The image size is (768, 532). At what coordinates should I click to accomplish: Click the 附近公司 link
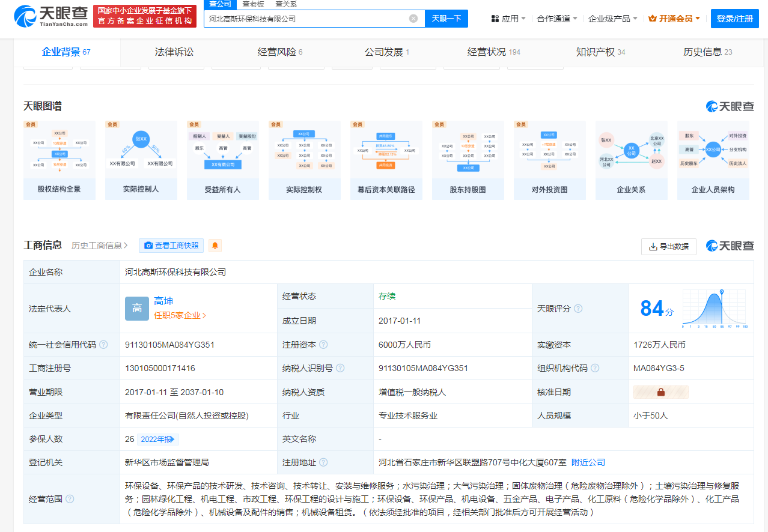pos(588,462)
